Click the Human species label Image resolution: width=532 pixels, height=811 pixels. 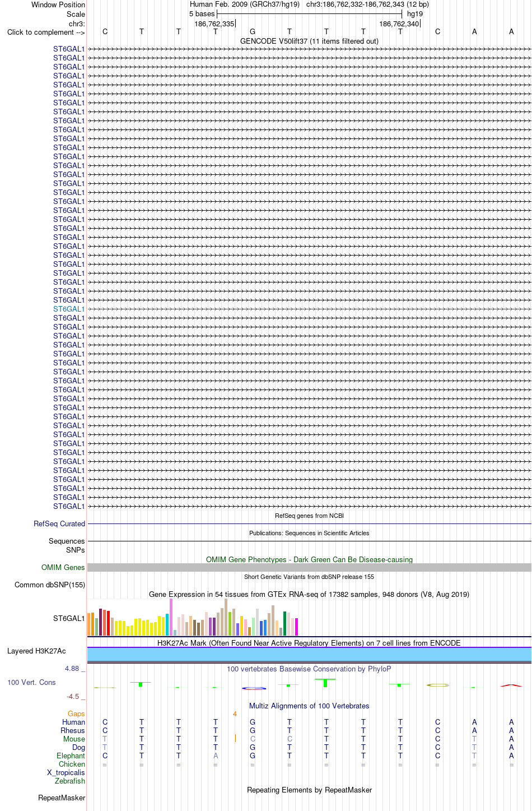[x=73, y=722]
